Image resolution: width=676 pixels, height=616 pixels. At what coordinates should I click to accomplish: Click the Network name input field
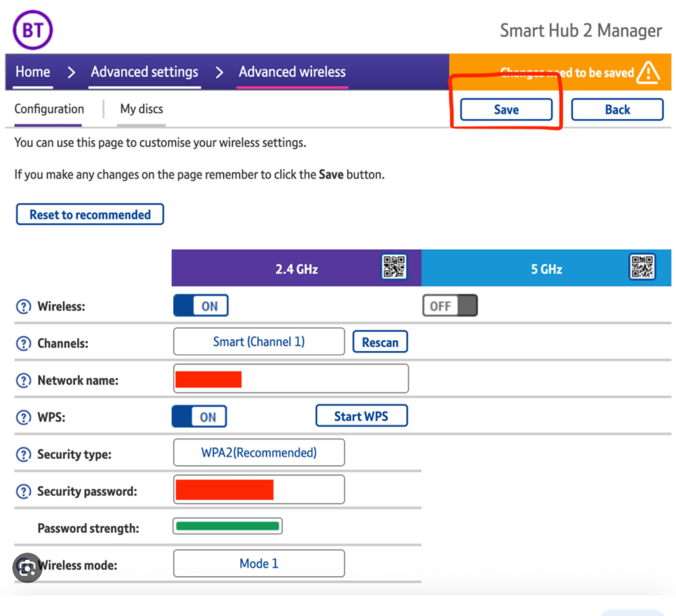[x=323, y=379]
